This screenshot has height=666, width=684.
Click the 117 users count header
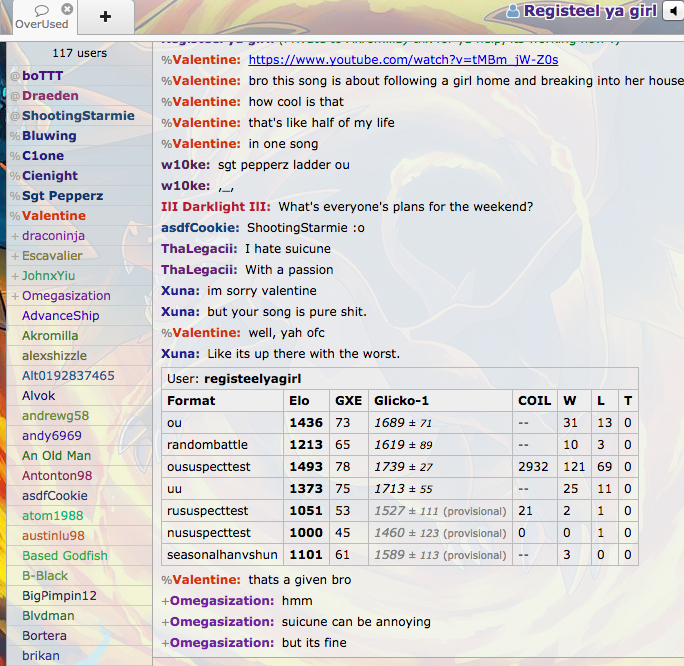tap(80, 53)
